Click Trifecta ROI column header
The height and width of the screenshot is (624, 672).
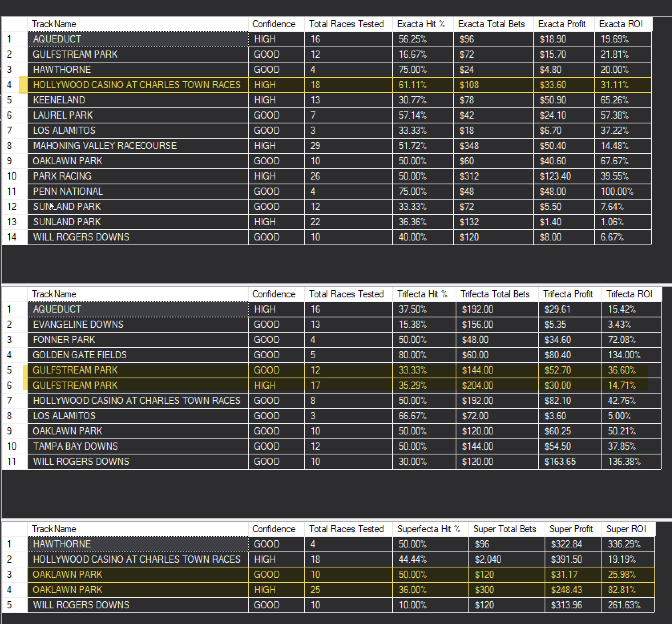click(632, 294)
